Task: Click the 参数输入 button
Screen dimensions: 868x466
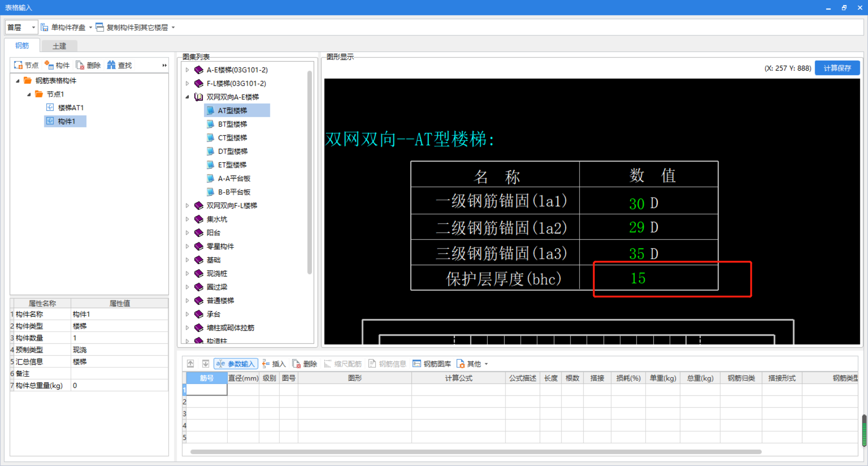Action: coord(236,364)
